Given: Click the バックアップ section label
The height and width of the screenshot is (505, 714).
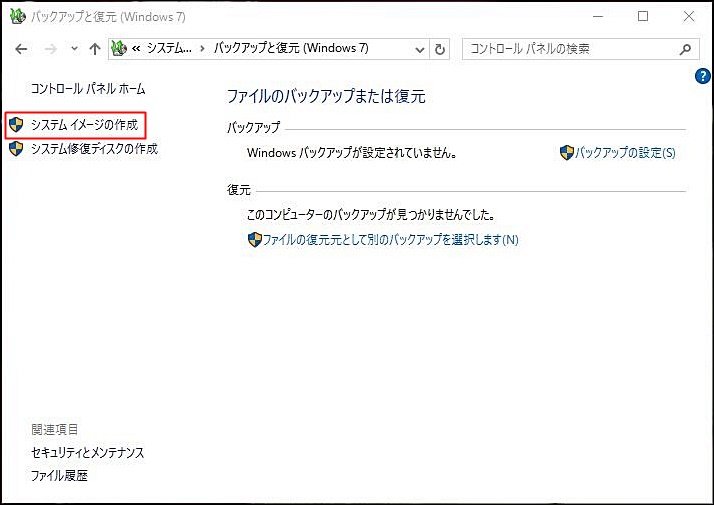Looking at the screenshot, I should click(254, 128).
